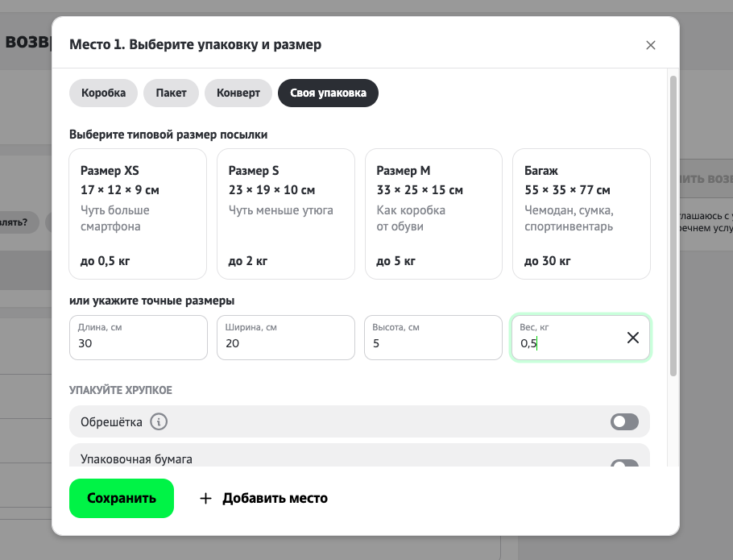Pick the Размер S parcel card

click(286, 214)
